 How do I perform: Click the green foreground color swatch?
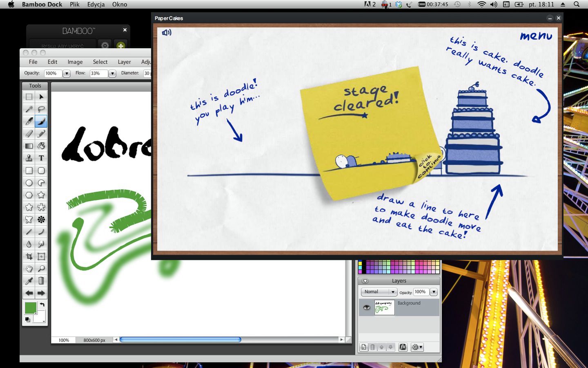[31, 308]
